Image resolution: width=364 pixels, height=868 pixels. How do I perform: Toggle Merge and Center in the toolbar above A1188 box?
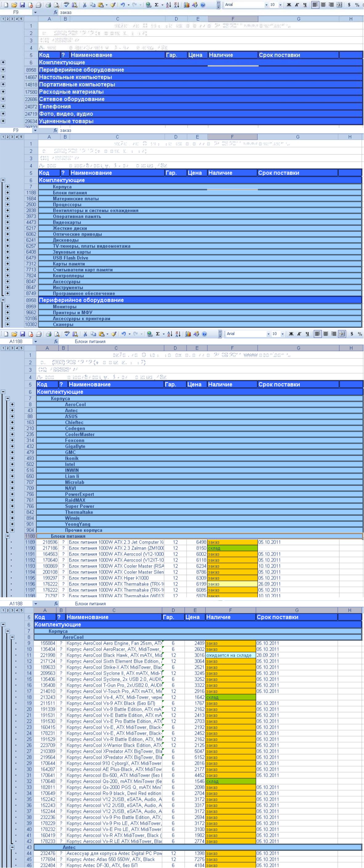(x=342, y=334)
